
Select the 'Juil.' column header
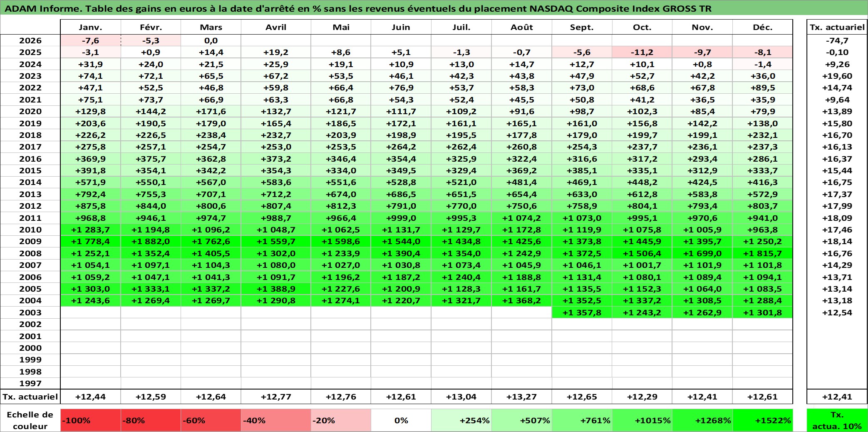[x=461, y=27]
